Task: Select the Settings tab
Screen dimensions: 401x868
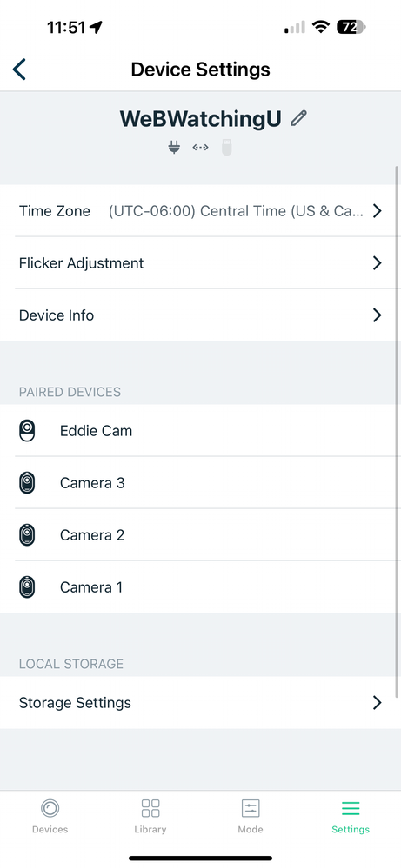Action: [x=351, y=816]
